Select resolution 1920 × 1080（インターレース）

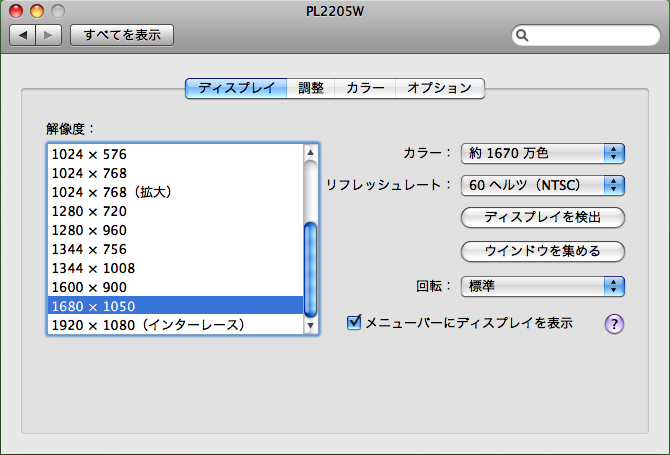[175, 325]
